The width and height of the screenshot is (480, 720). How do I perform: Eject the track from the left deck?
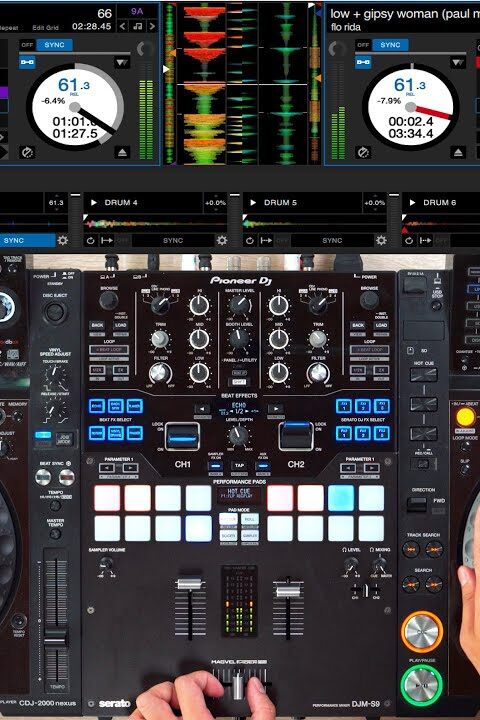tap(122, 152)
